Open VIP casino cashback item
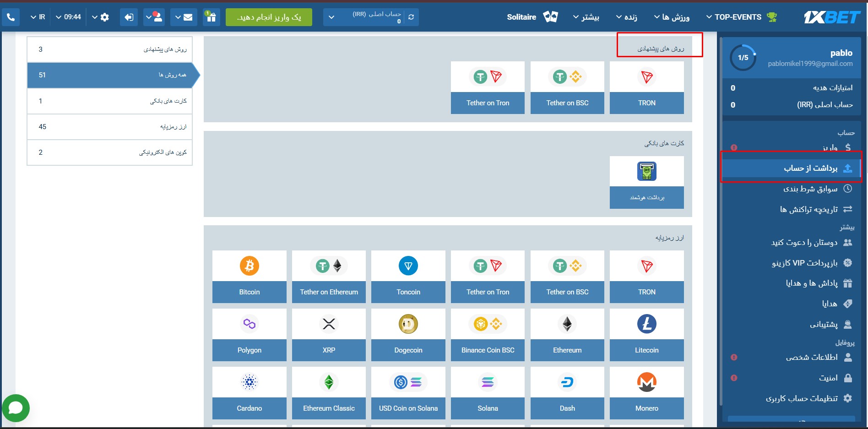 pyautogui.click(x=791, y=263)
